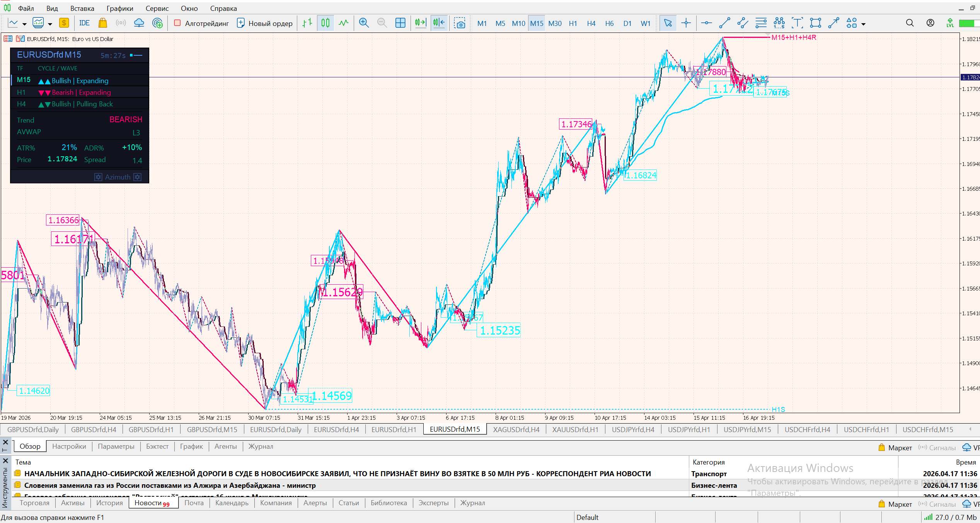The image size is (980, 523).
Task: Open the shapes objects dropdown arrow
Action: [x=863, y=24]
